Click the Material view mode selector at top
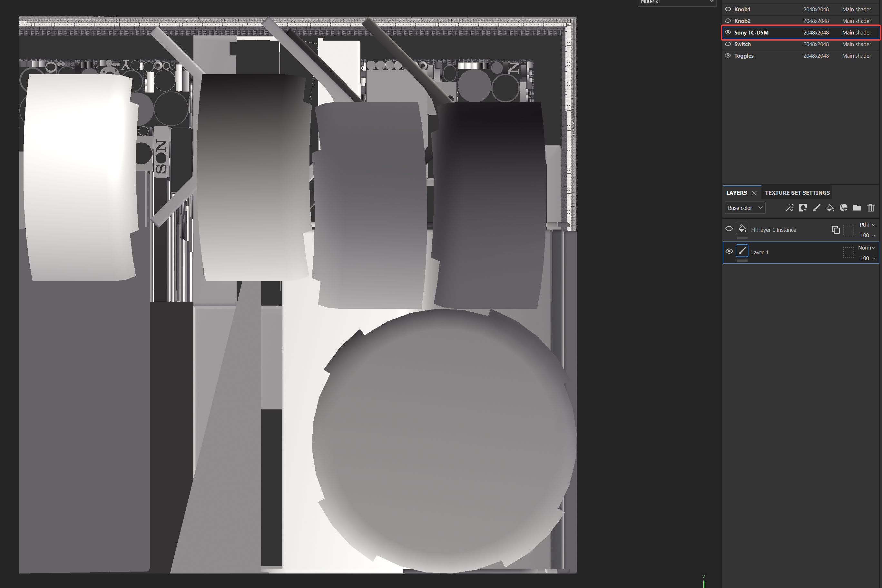 677,3
